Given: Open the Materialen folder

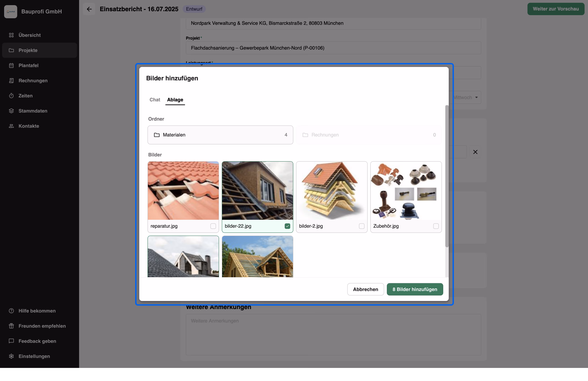Looking at the screenshot, I should [220, 135].
